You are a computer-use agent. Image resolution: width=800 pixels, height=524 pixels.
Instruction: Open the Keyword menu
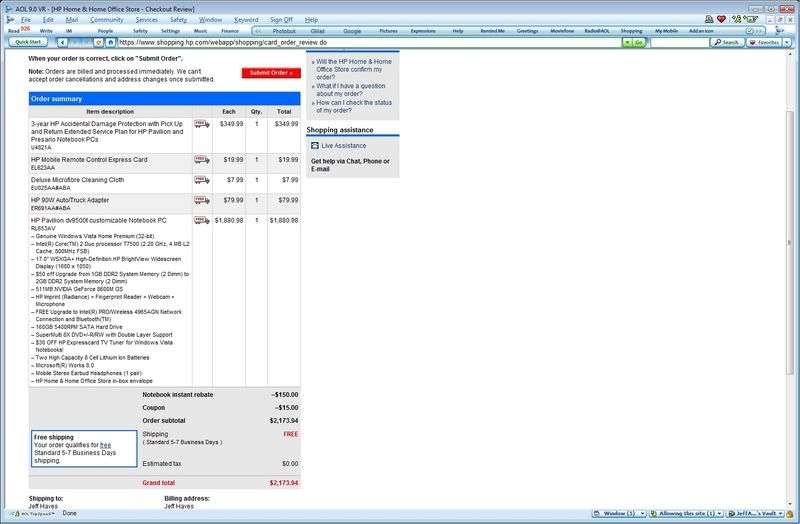(246, 19)
